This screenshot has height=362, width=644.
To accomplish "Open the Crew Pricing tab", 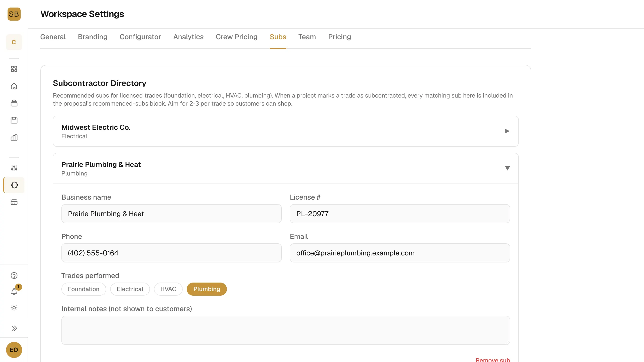I will (x=236, y=37).
